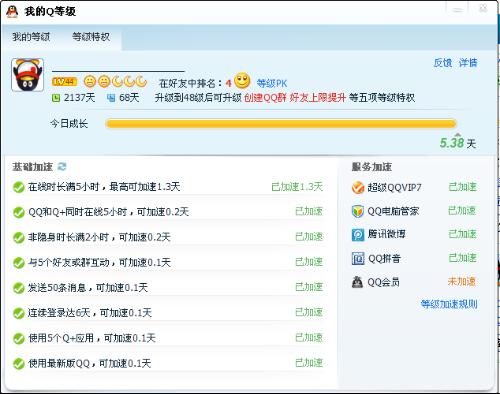The width and height of the screenshot is (500, 394).
Task: Switch to the 我的等级 tab
Action: click(31, 37)
